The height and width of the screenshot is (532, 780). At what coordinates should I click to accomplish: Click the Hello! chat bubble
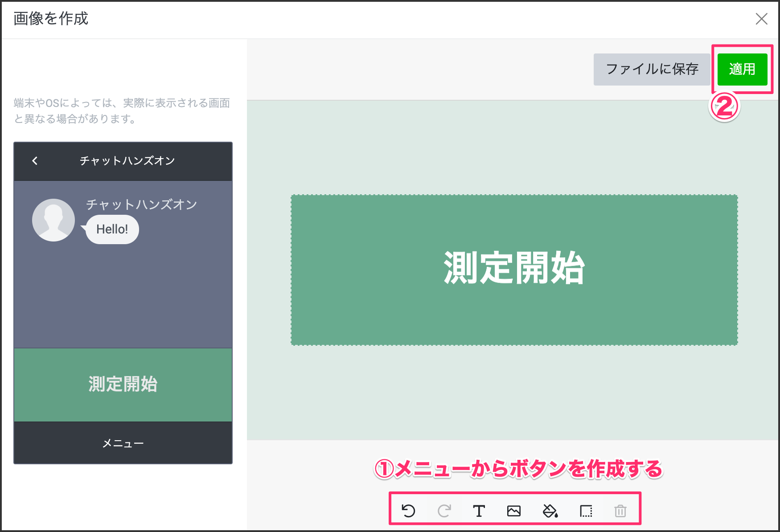(x=112, y=229)
